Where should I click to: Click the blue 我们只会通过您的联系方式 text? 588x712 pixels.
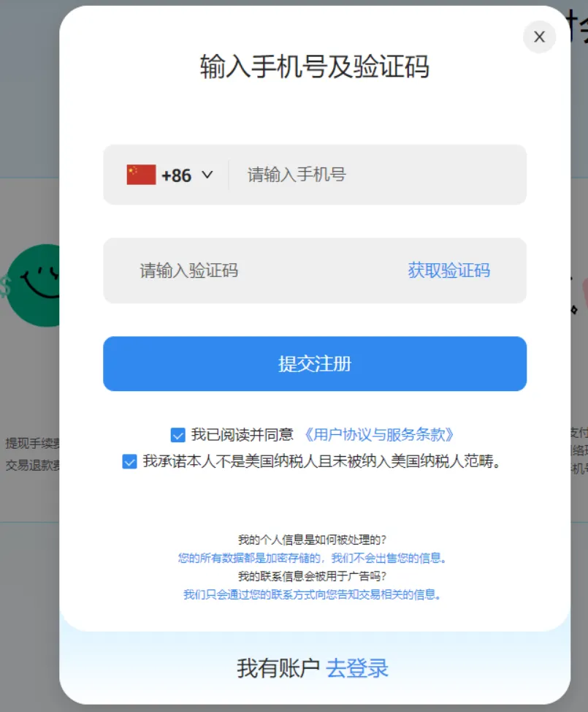(x=312, y=594)
